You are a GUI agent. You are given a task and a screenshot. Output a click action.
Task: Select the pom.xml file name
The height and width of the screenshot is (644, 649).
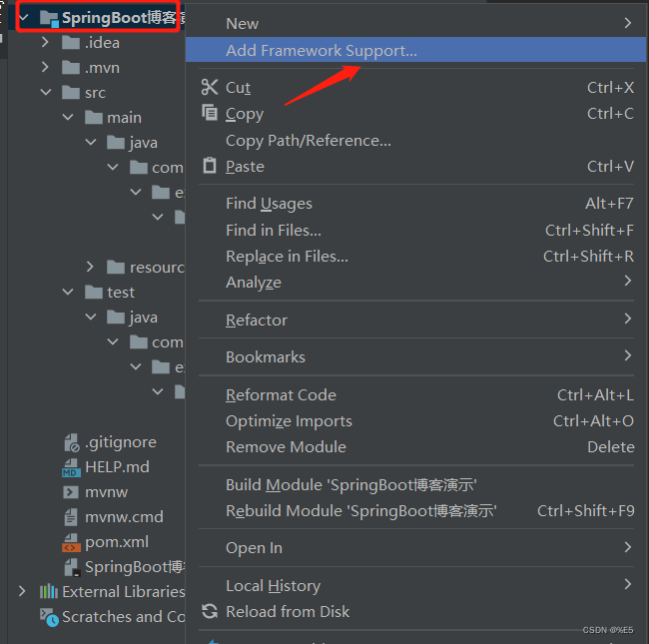point(117,542)
